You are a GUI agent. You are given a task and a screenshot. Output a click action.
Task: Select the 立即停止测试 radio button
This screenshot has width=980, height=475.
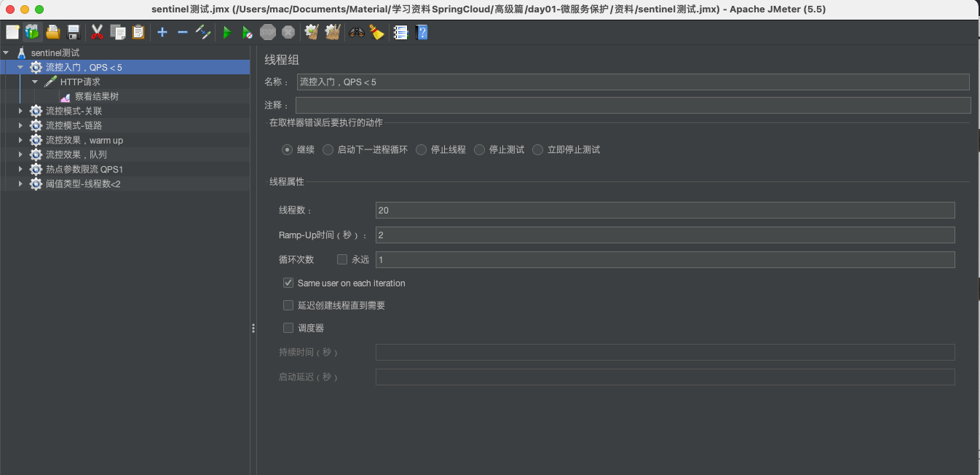click(538, 149)
